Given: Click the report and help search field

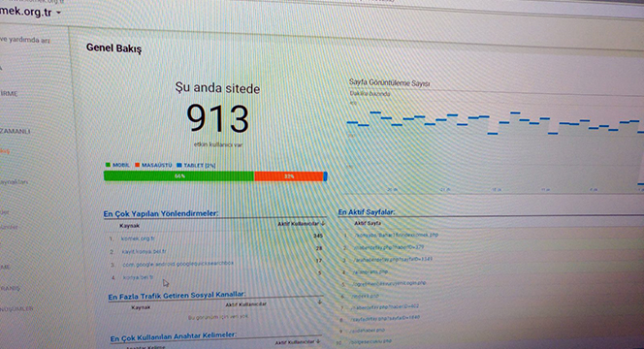Looking at the screenshot, I should pos(25,40).
